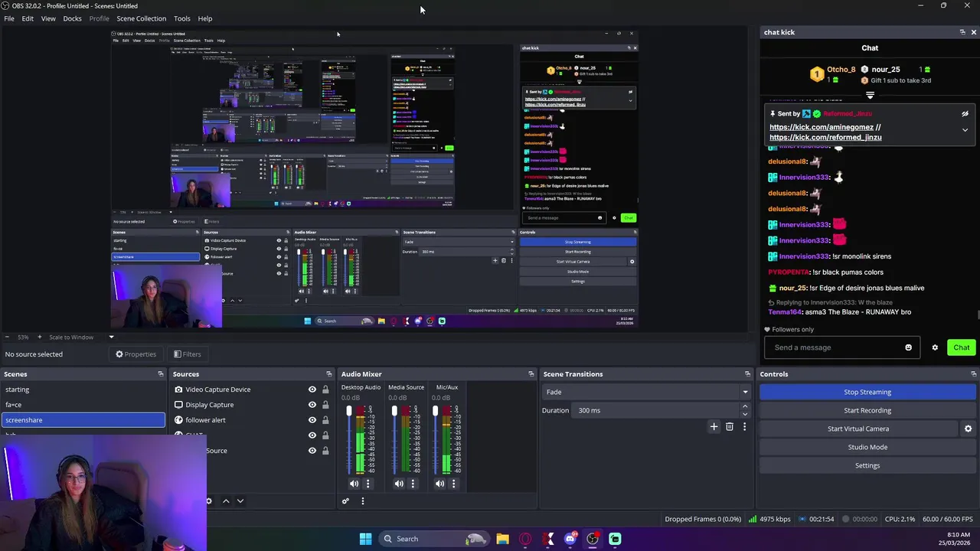Adjust transition Duration stepper arrows
980x551 pixels.
745,410
